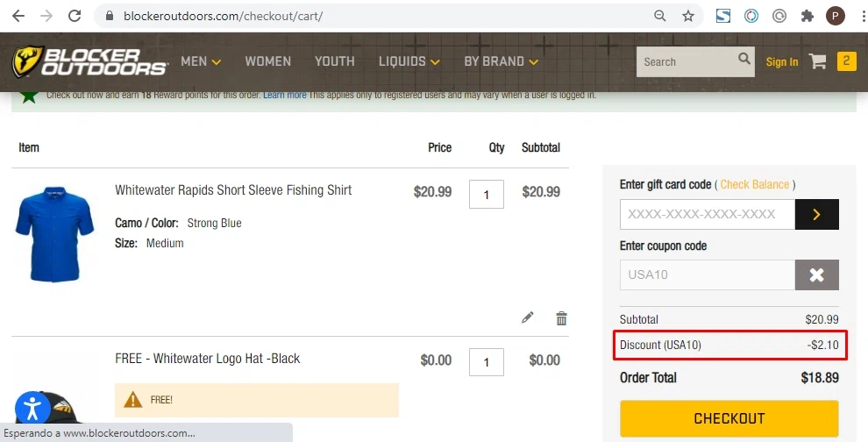
Task: Reload the page in browser
Action: tap(75, 16)
